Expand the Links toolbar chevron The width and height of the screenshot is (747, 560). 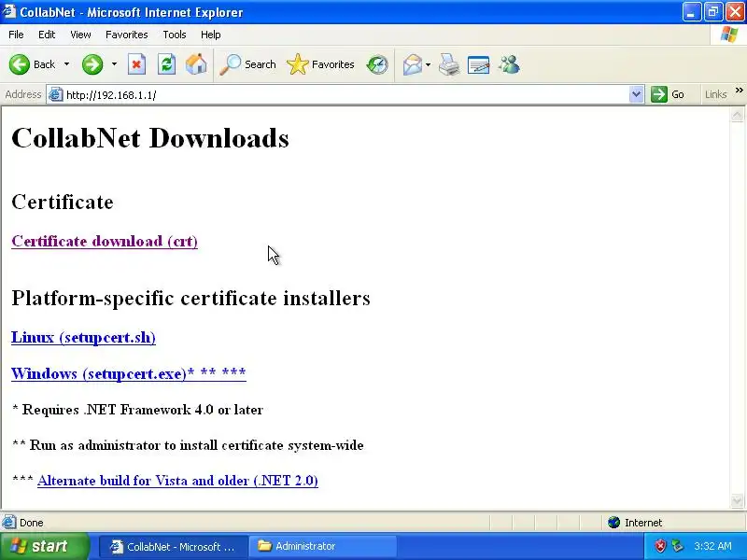739,90
